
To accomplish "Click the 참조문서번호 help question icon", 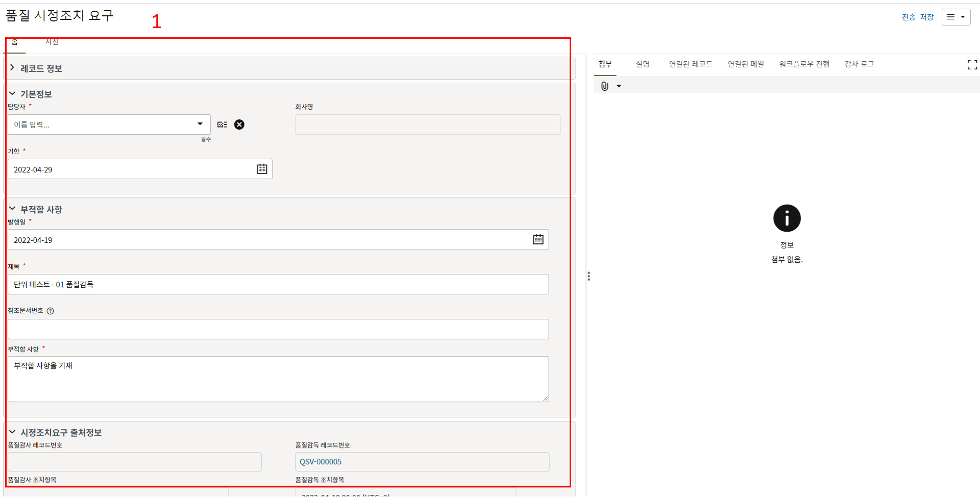I will coord(50,311).
